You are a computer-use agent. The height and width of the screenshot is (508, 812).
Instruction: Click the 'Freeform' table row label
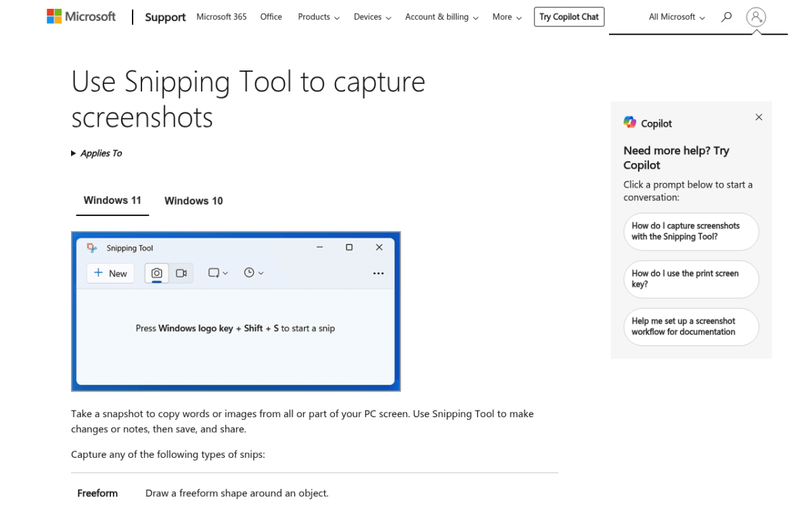tap(97, 493)
